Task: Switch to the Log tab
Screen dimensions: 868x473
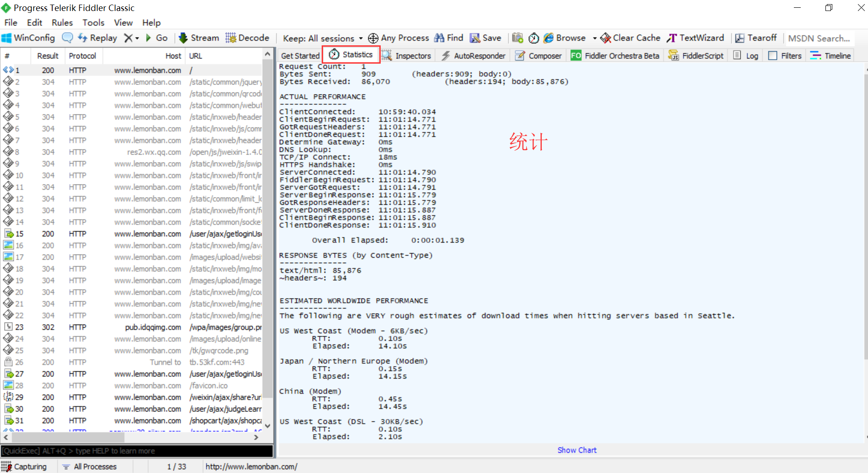Action: [x=746, y=56]
